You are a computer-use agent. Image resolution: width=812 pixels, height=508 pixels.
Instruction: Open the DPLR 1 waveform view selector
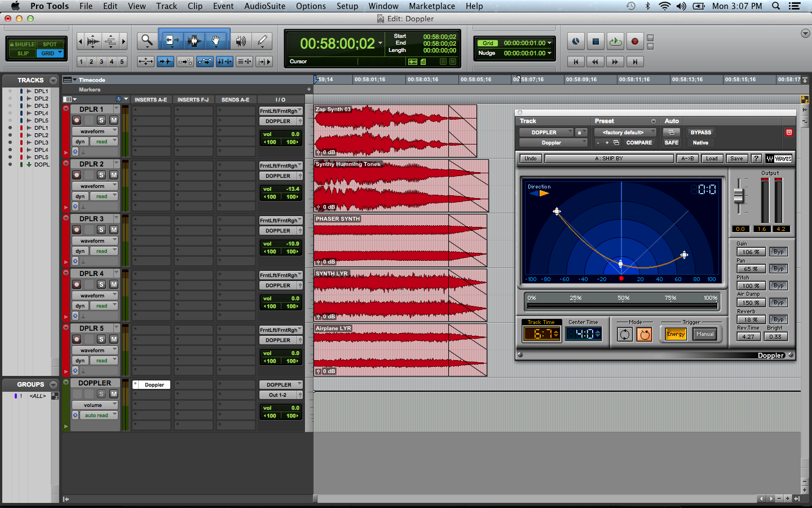tap(95, 131)
